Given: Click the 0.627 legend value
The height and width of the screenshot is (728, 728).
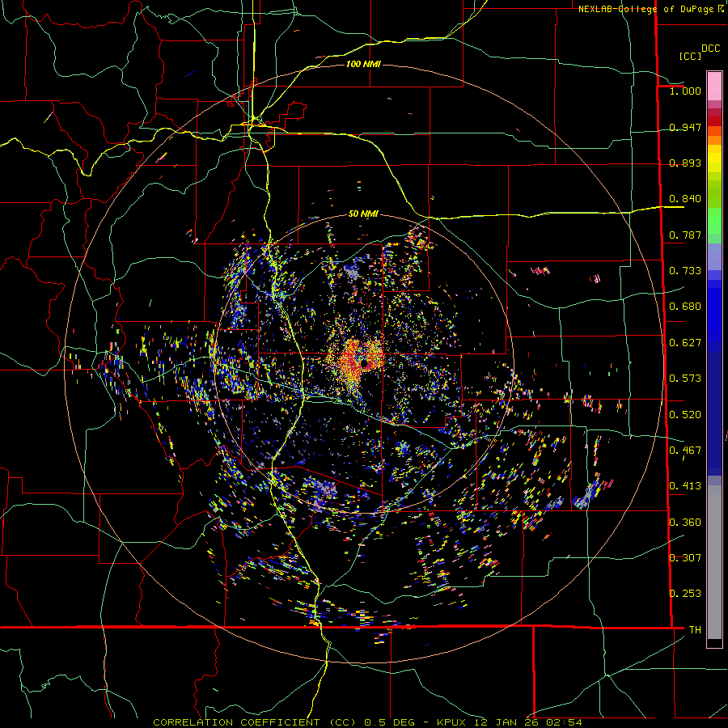Looking at the screenshot, I should coord(685,343).
